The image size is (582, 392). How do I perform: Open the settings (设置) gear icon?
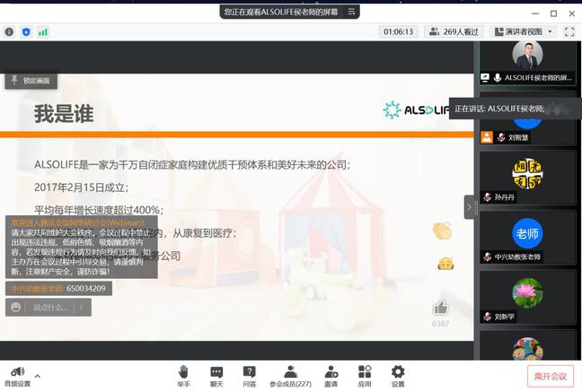coord(398,375)
